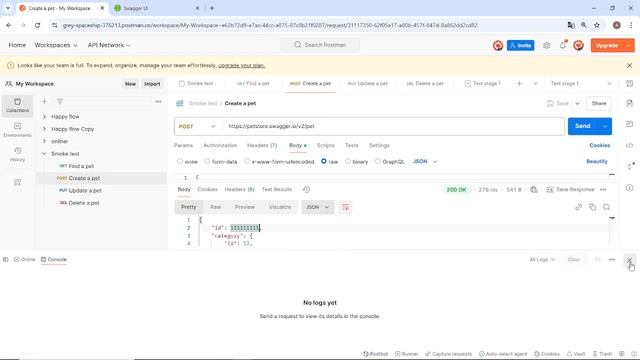Viewport: 640px width, 360px height.
Task: Switch to the Authorization tab
Action: (220, 145)
